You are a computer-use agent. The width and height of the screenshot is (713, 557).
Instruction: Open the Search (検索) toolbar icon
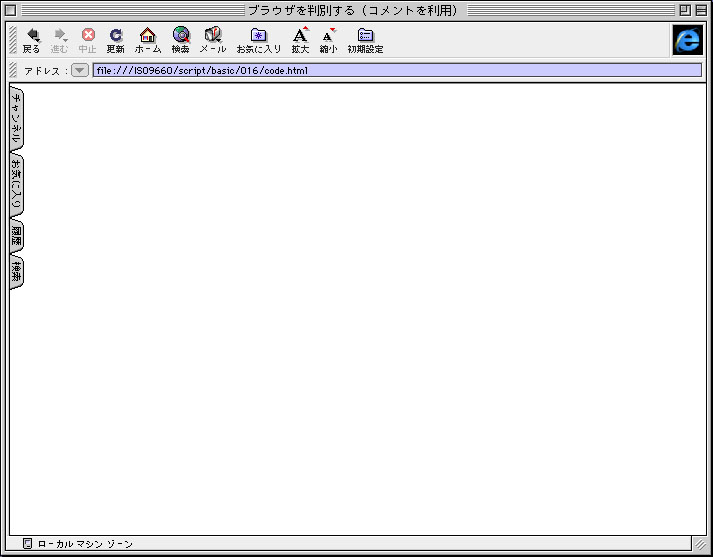click(181, 40)
